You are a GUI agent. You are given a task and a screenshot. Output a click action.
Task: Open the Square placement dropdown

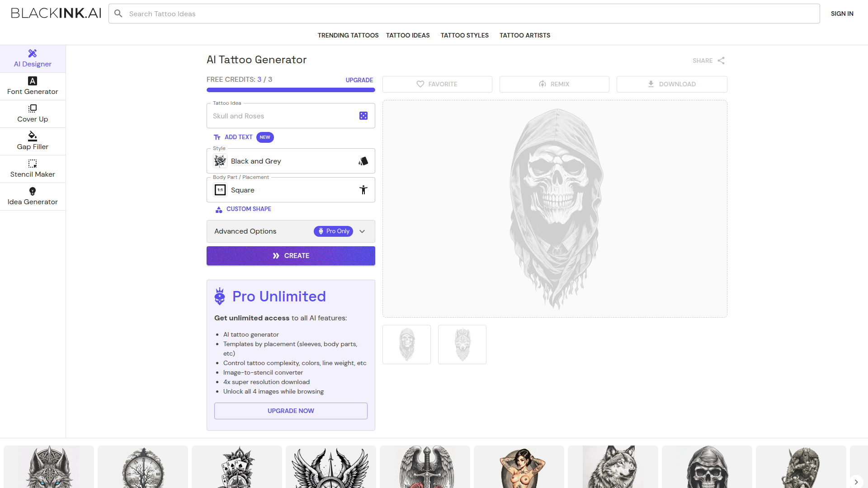click(291, 190)
